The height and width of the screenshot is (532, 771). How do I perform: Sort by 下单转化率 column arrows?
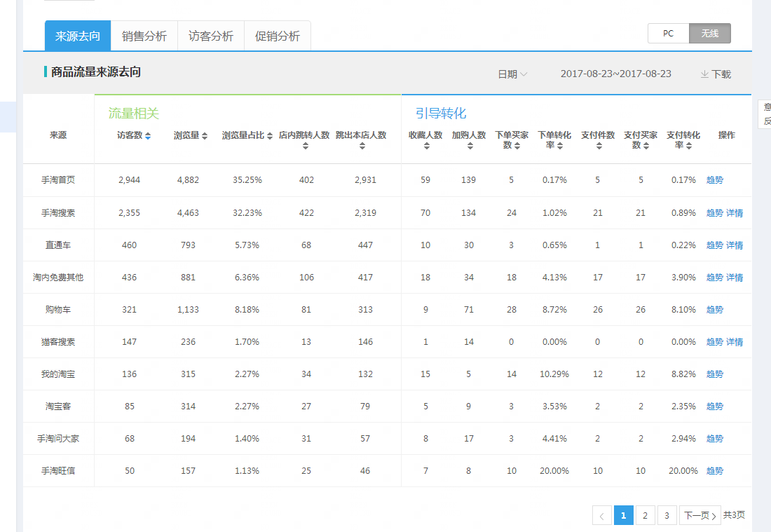[559, 146]
